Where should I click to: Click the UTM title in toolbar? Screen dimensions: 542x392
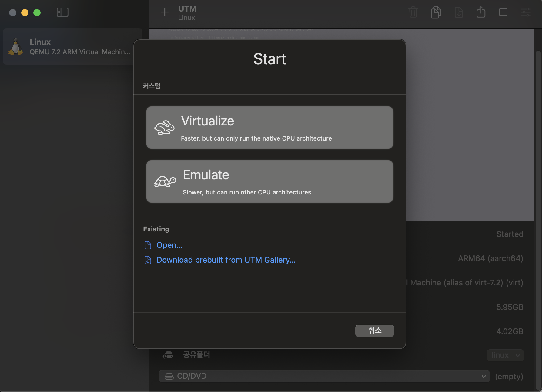(187, 9)
